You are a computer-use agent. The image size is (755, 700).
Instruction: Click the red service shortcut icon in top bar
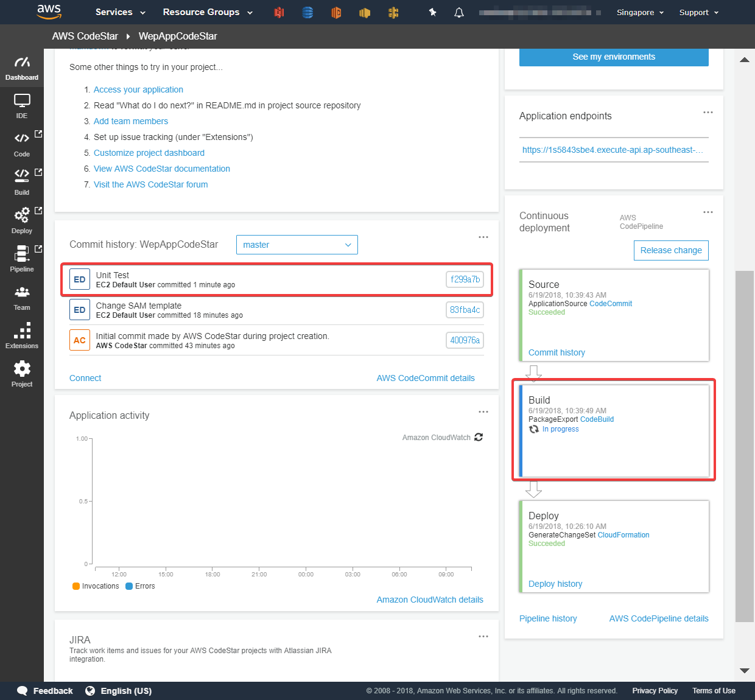[x=279, y=12]
